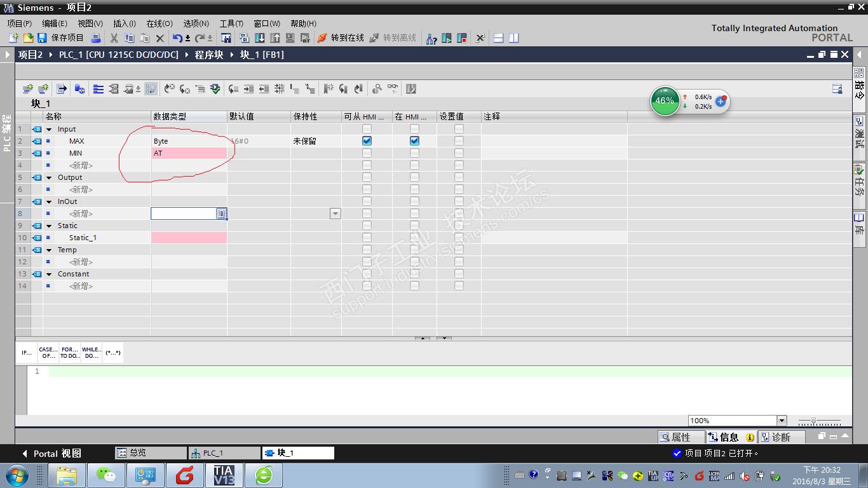Insert an IF statement snippet
The width and height of the screenshot is (868, 488).
click(x=27, y=353)
